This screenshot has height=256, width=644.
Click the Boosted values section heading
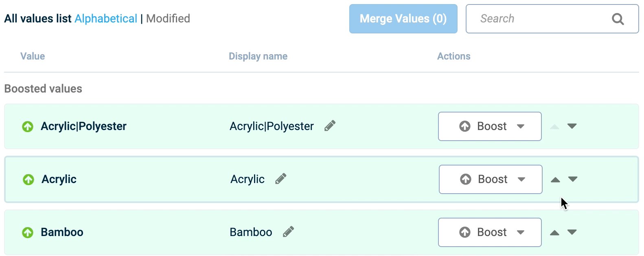tap(43, 89)
